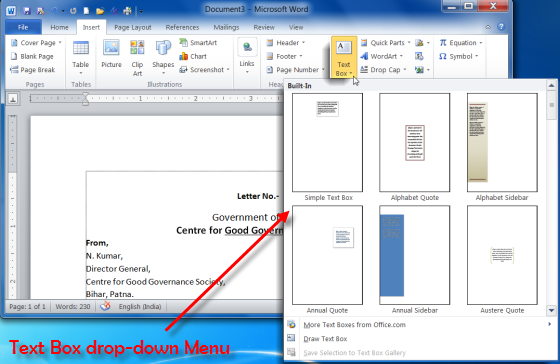Open the Footer dropdown
The width and height of the screenshot is (560, 364).
coord(284,56)
